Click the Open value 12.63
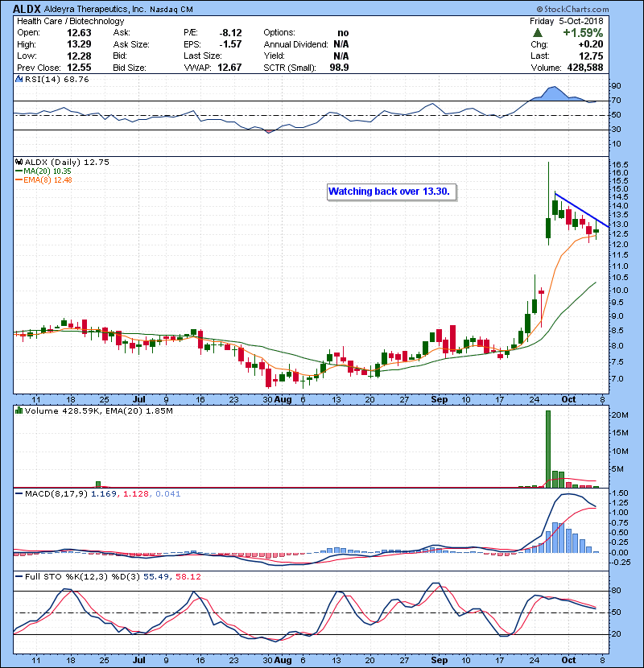 click(79, 33)
